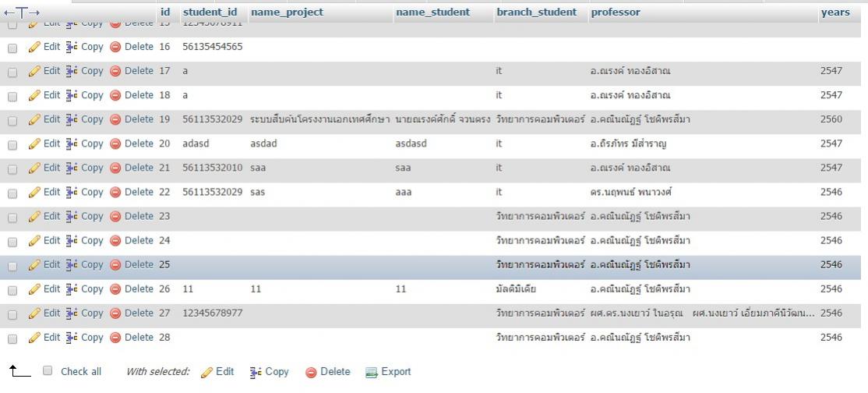This screenshot has height=393, width=868.
Task: Tick the checkbox for row id 28
Action: [x=12, y=338]
